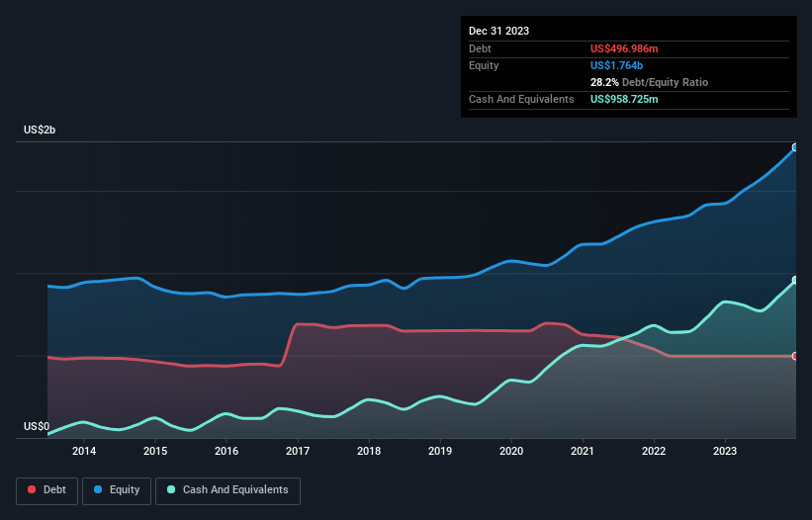
Task: Click the teal Cash And Equivalents legend dot
Action: point(171,489)
